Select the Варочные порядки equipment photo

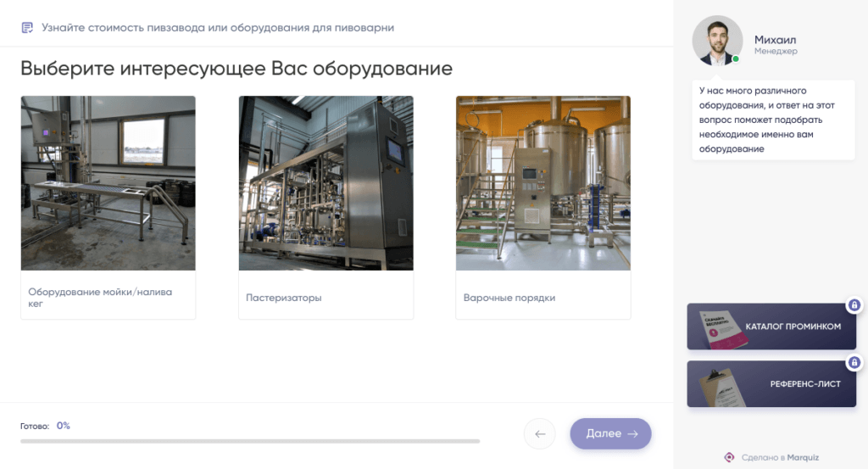[x=543, y=183]
